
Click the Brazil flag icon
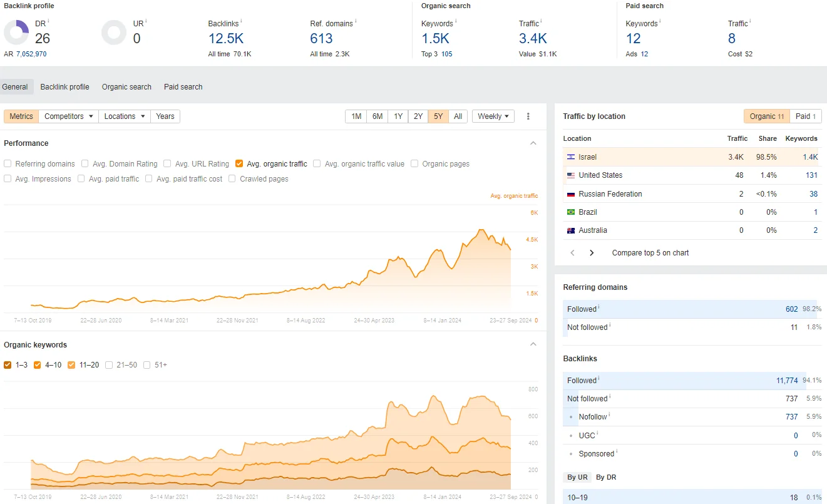tap(571, 212)
